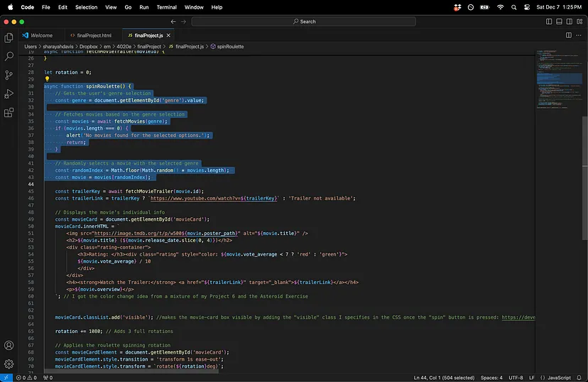Image resolution: width=588 pixels, height=382 pixels.
Task: Open the Run and Debug panel
Action: click(x=9, y=94)
